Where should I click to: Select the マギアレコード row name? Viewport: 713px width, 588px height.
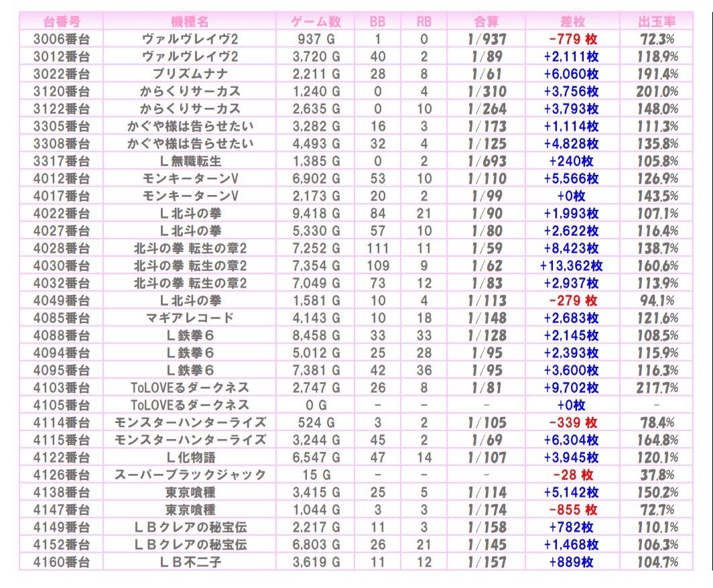point(190,318)
